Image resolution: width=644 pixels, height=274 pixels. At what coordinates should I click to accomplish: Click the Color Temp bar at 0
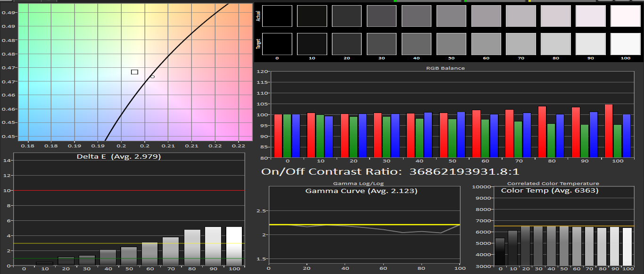tap(500, 251)
